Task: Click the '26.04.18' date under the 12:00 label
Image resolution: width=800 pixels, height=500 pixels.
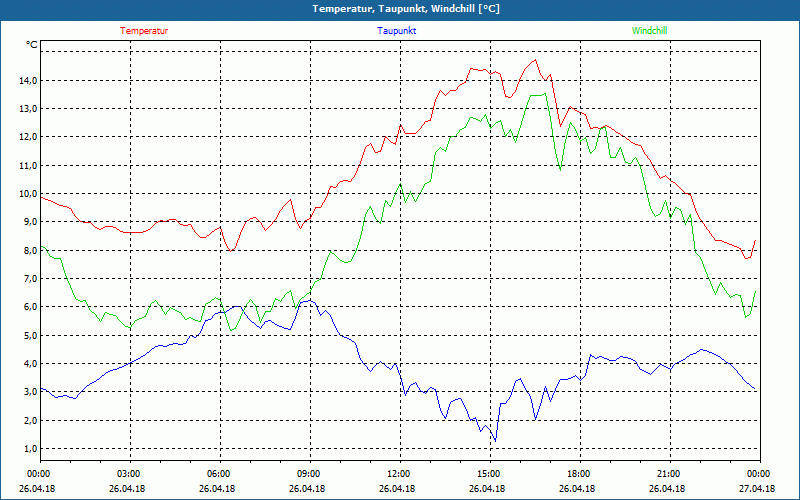Action: point(397,488)
